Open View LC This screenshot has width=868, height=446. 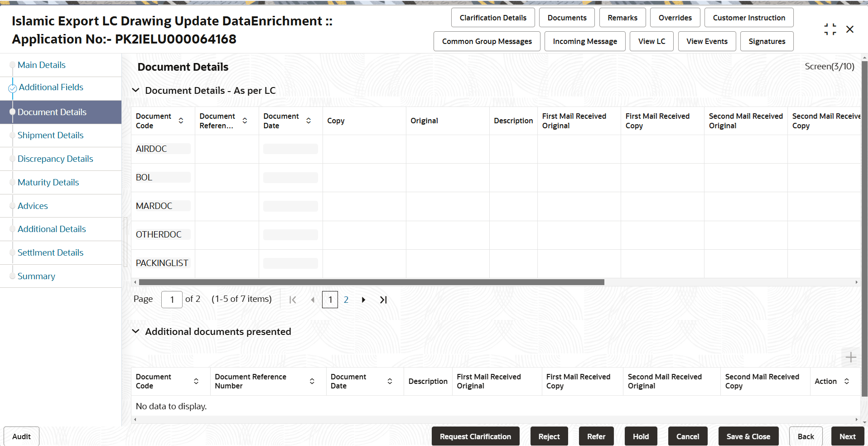point(651,41)
